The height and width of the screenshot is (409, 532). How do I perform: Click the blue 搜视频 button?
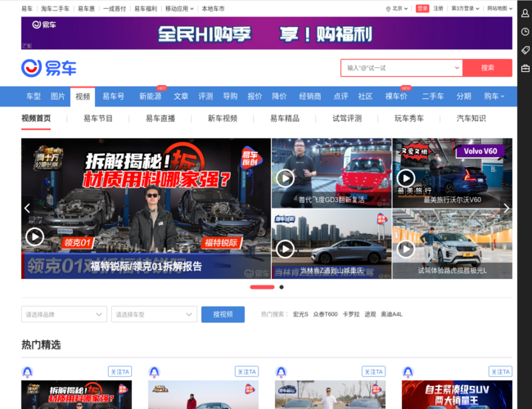(x=223, y=314)
